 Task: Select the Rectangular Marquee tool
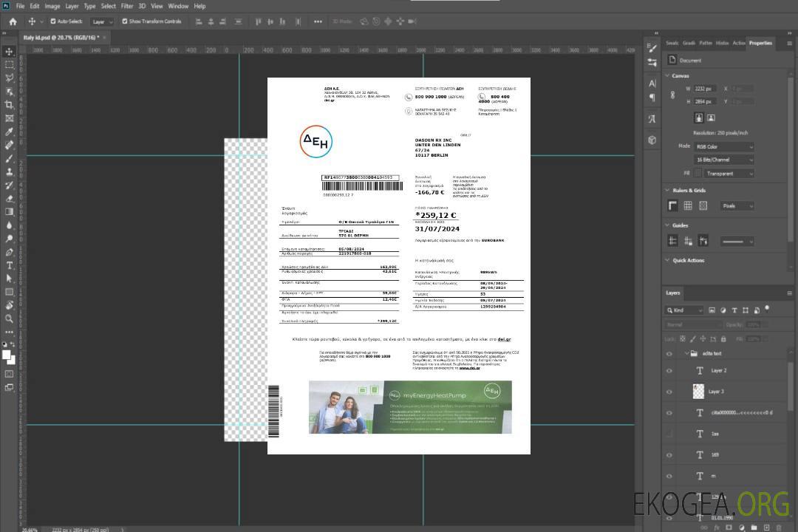click(9, 65)
